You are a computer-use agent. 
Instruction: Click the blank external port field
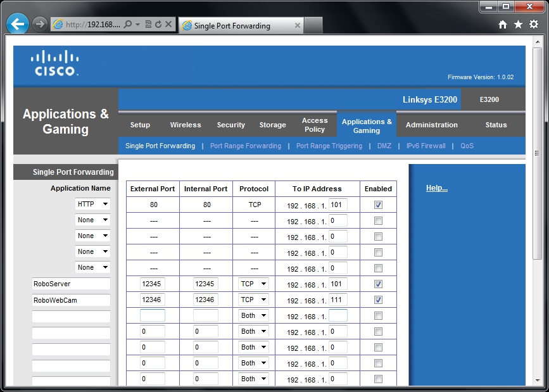[x=153, y=315]
